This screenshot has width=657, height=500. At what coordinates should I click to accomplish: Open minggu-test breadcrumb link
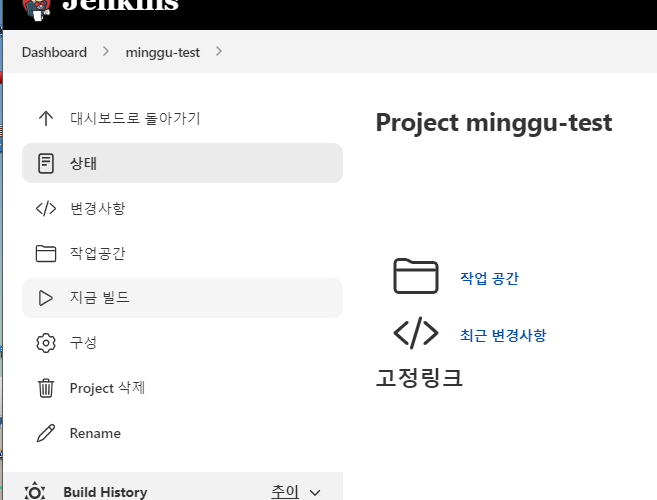(x=163, y=52)
